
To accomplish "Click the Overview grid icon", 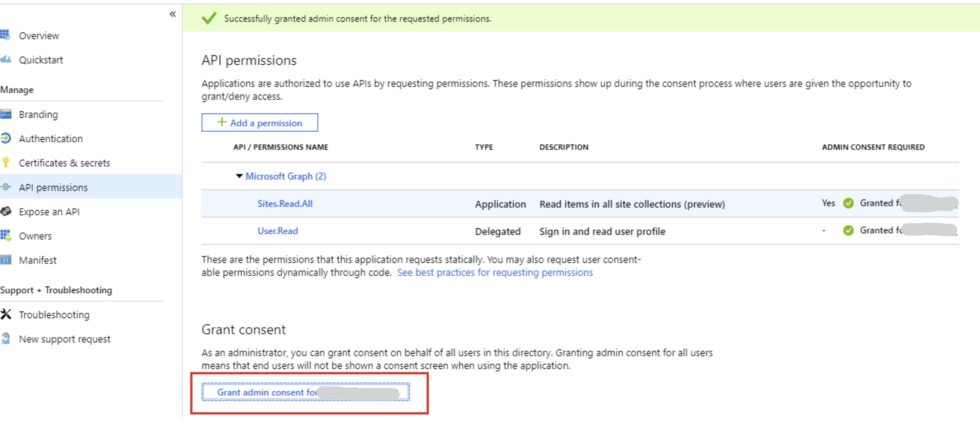I will click(5, 35).
